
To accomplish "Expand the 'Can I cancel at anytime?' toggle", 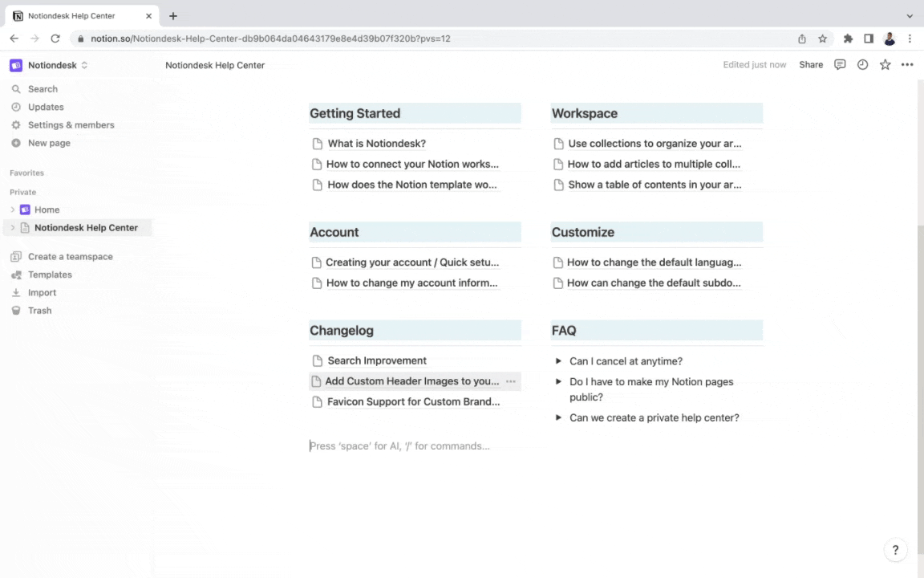I will click(558, 361).
